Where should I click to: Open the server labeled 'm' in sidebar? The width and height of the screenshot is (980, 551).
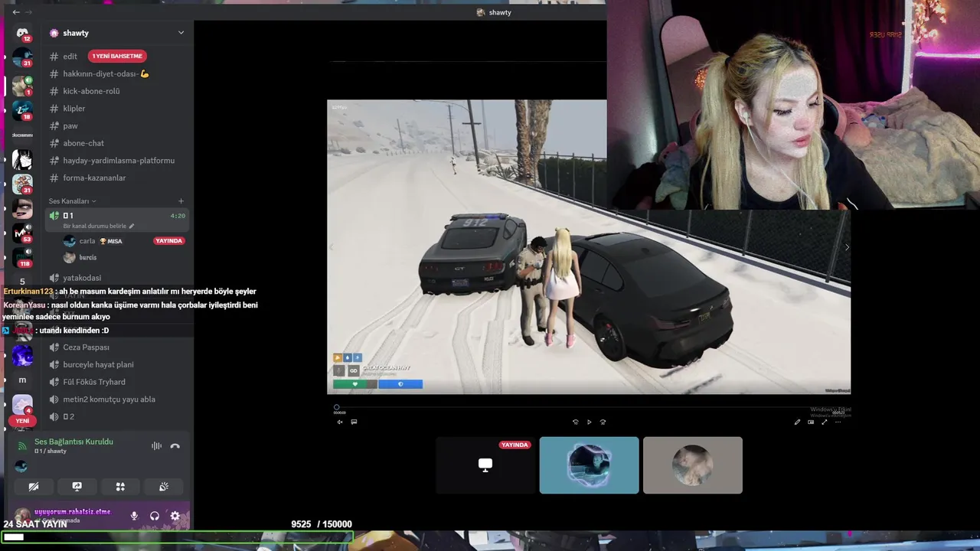[22, 380]
